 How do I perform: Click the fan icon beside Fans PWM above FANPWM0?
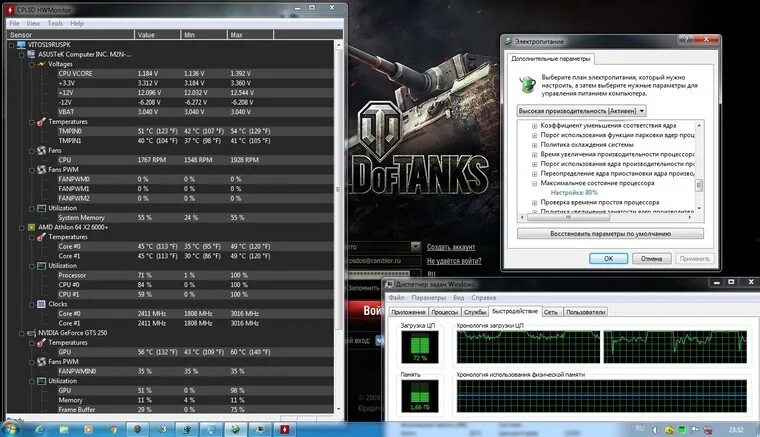[x=41, y=170]
